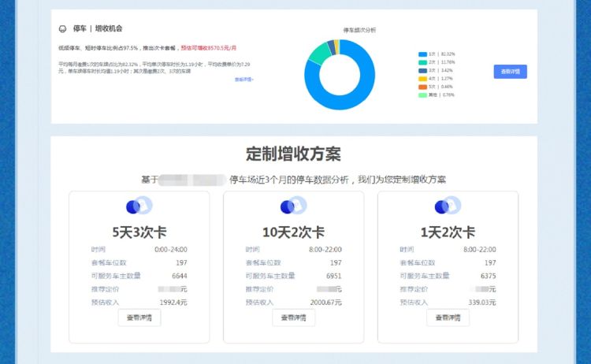Viewport: 591px width, 364px height.
Task: Click the 停车 section header icon
Action: coord(62,29)
